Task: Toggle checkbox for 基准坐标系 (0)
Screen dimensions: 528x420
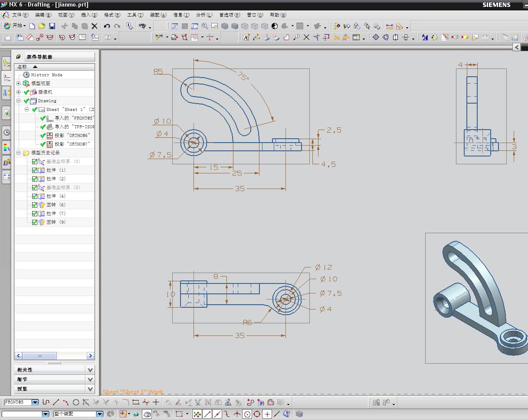Action: click(35, 161)
